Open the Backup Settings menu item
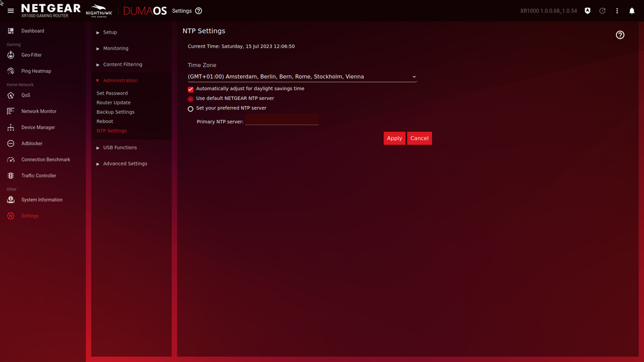 click(115, 112)
